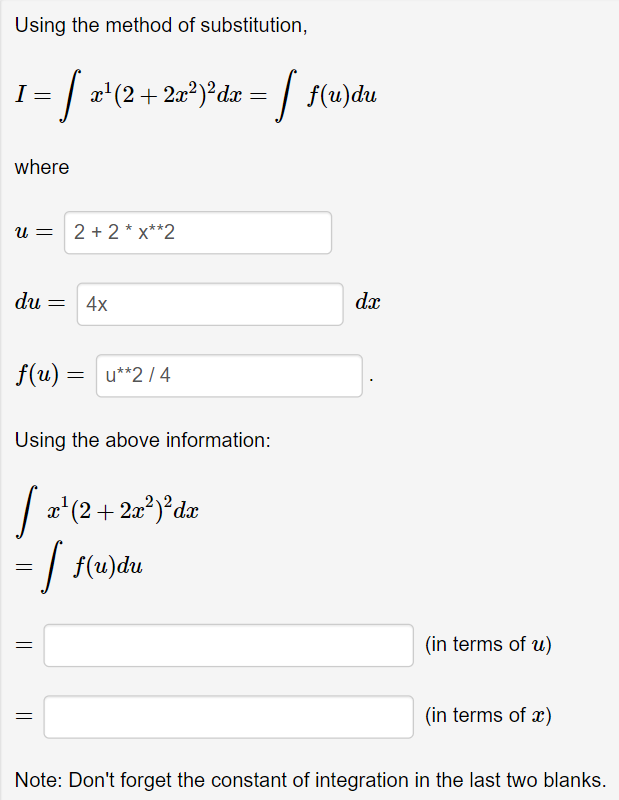Viewport: 619px width, 800px height.
Task: Click the f(u) field containing u**2 / 4
Action: pyautogui.click(x=228, y=376)
